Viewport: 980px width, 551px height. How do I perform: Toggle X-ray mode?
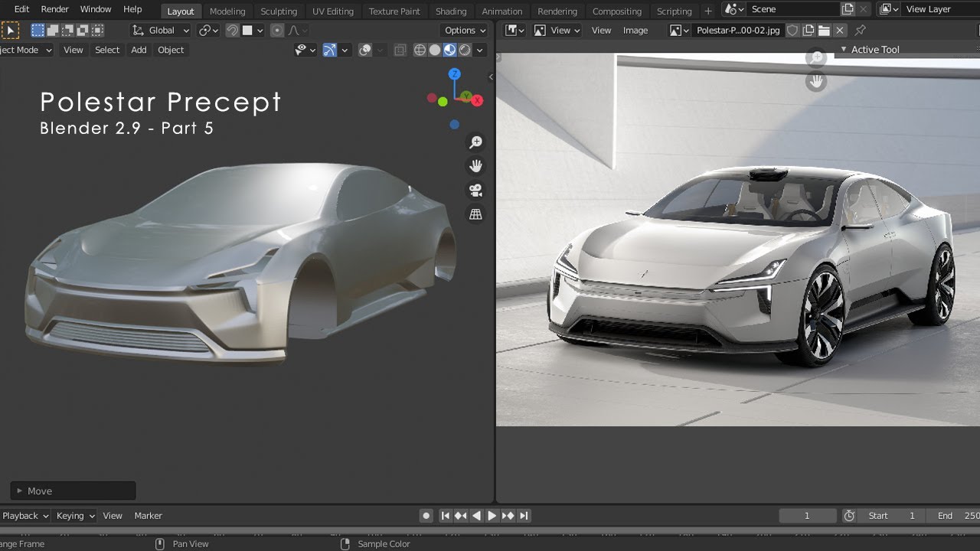coord(400,50)
